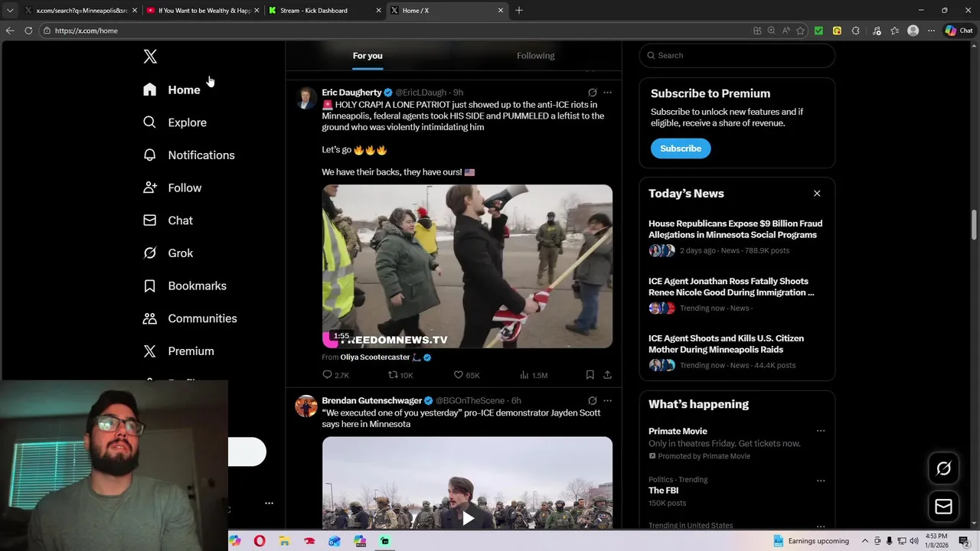Close the Today's News panel
The width and height of the screenshot is (980, 551).
817,194
